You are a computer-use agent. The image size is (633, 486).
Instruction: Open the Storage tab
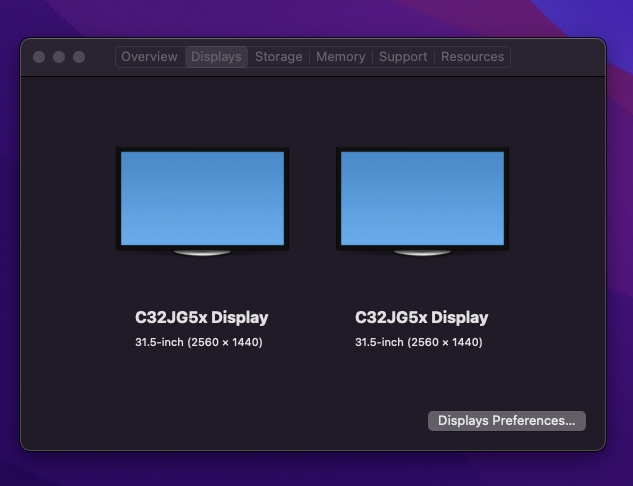pos(279,57)
